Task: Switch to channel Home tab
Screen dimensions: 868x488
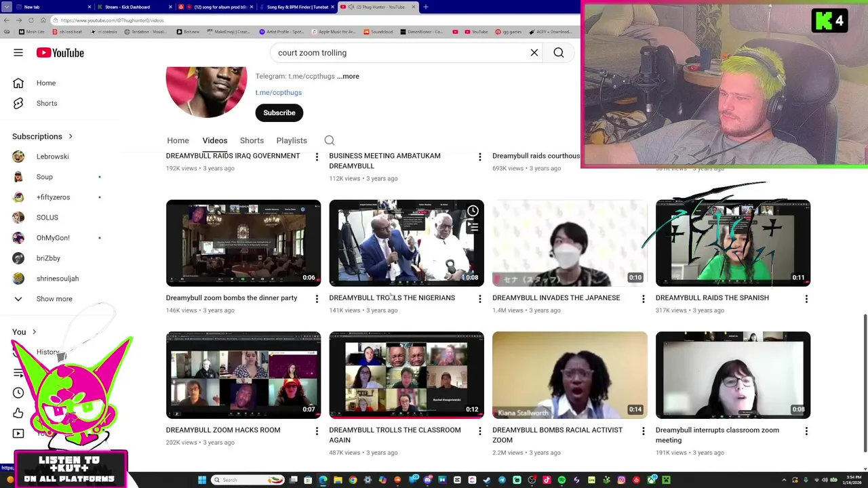Action: (x=178, y=140)
